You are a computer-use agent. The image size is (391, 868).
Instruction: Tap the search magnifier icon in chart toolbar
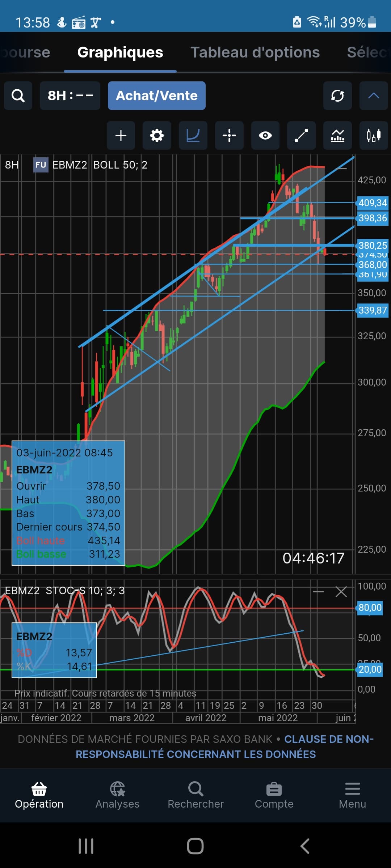click(18, 96)
